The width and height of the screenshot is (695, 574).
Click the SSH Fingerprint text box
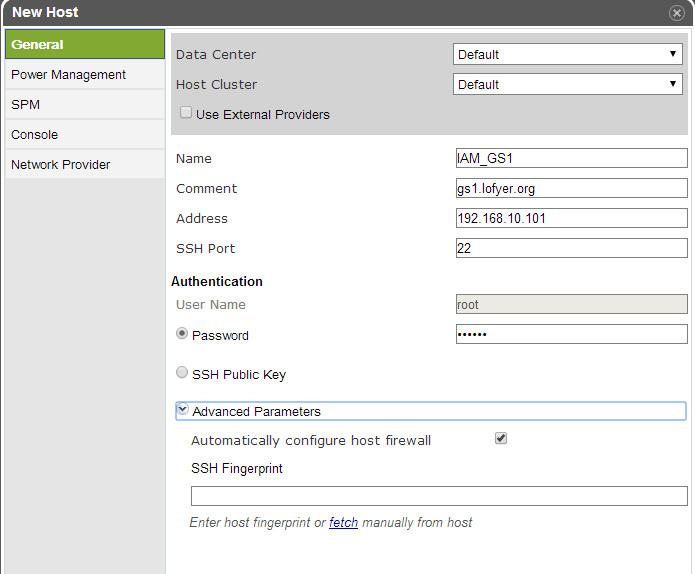coord(439,496)
